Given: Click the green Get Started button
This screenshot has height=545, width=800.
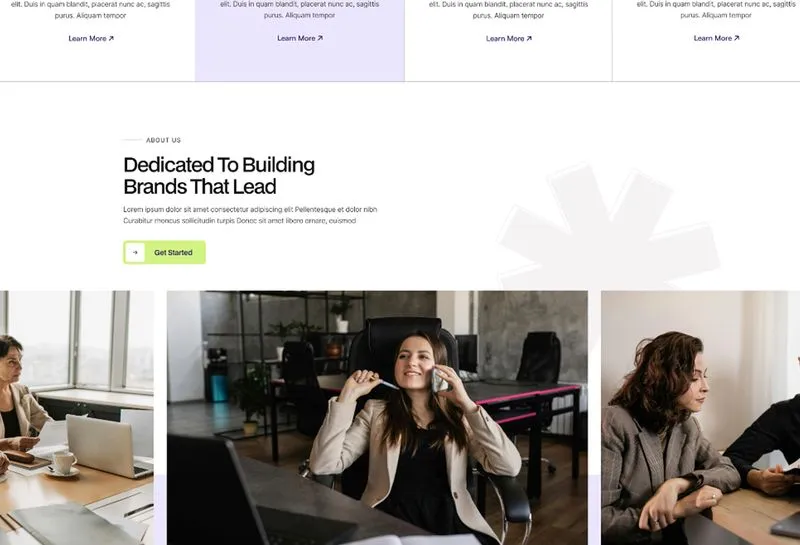Looking at the screenshot, I should click(x=164, y=253).
